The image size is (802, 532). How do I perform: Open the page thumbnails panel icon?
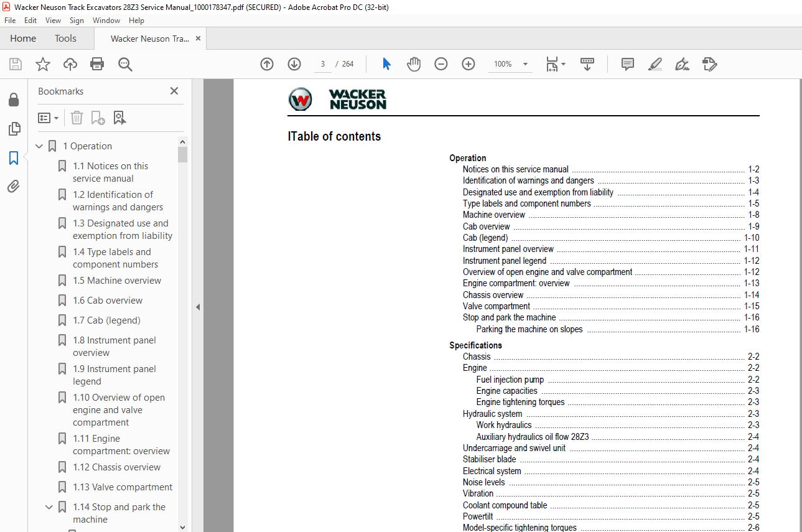(14, 129)
